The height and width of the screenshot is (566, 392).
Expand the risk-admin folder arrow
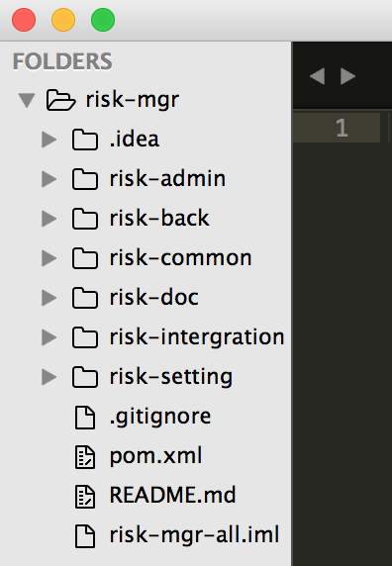[49, 179]
